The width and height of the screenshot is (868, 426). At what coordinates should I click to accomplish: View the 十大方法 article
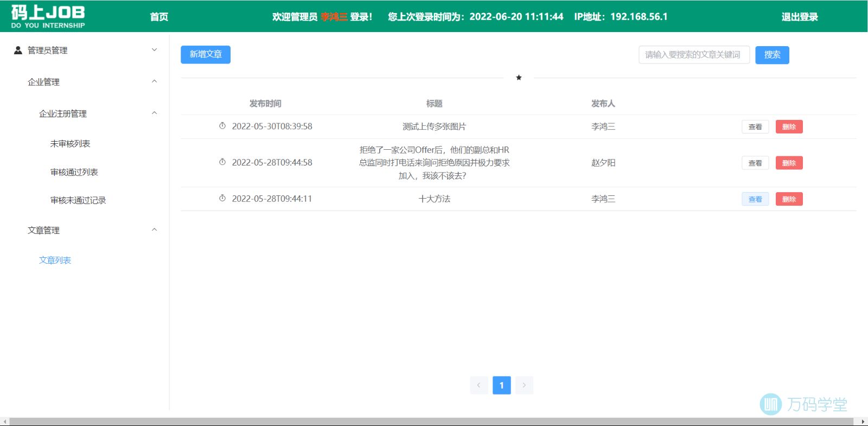click(x=755, y=199)
